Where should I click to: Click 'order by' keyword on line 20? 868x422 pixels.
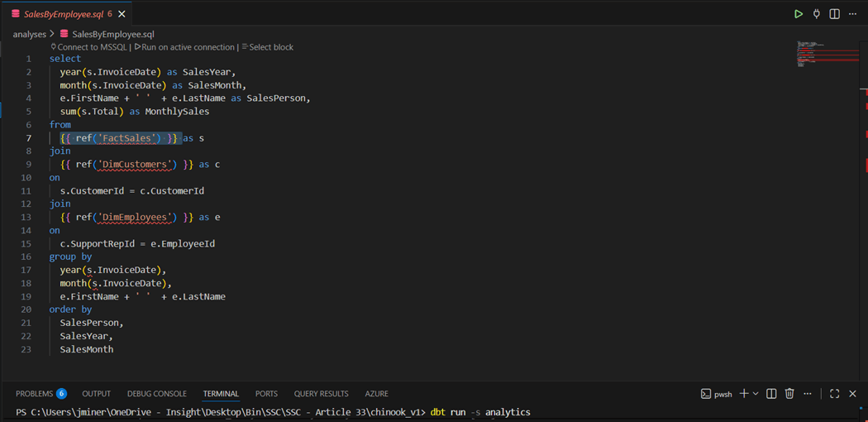[x=70, y=309]
